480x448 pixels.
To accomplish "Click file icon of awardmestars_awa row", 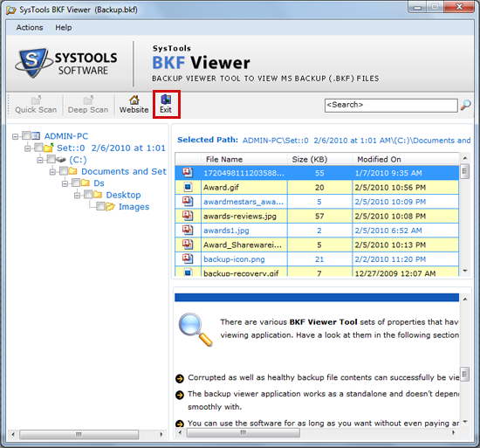I will 188,201.
